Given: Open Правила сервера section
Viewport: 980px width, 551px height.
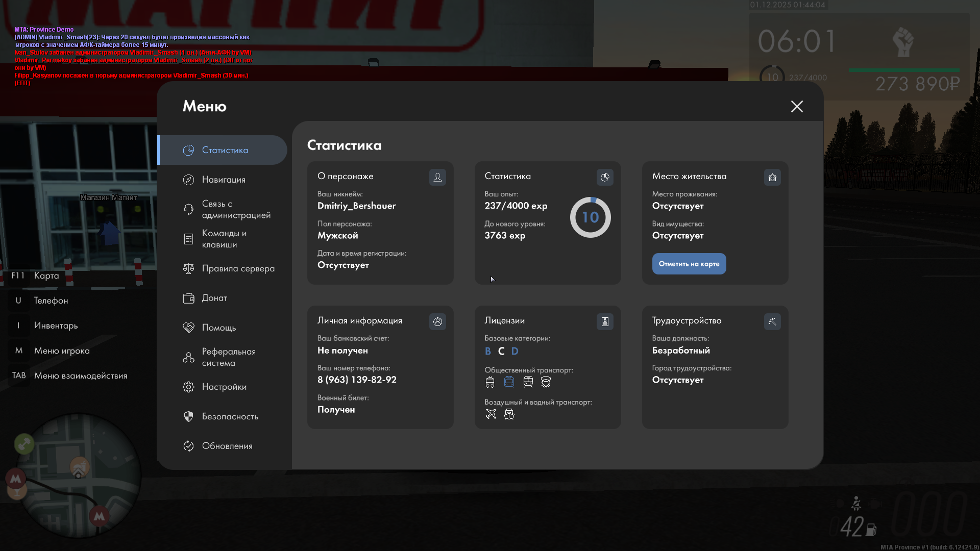Looking at the screenshot, I should click(238, 268).
